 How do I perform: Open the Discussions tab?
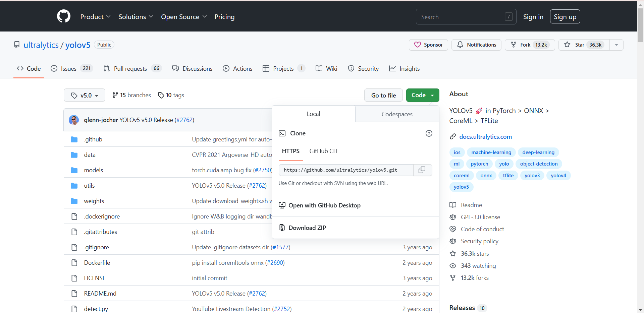(192, 68)
